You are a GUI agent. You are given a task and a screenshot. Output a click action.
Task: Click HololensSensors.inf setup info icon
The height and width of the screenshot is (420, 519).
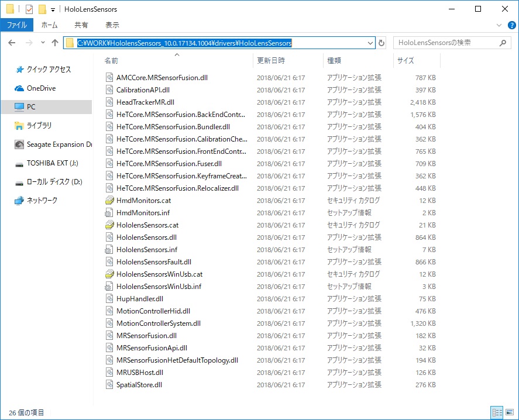tap(109, 250)
